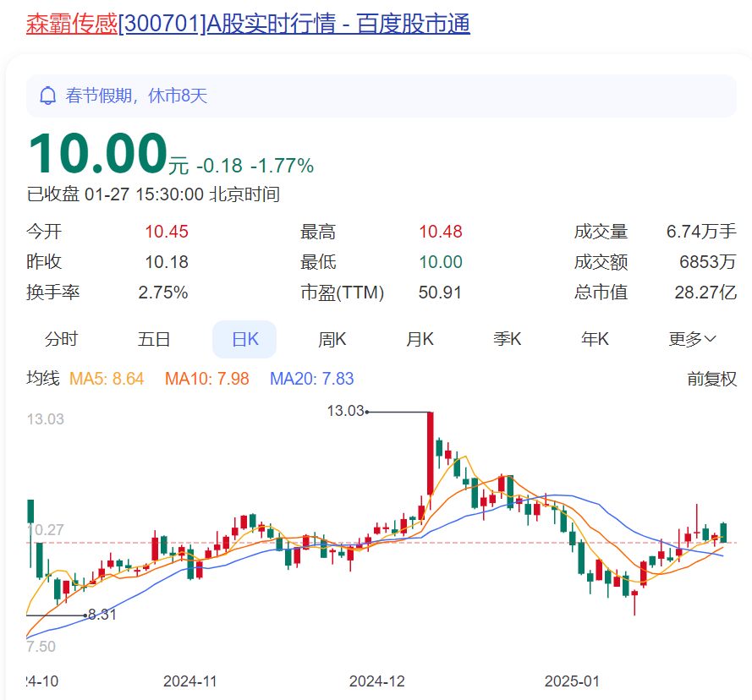Expand the 更多 dropdown
The height and width of the screenshot is (700, 752).
tap(693, 340)
